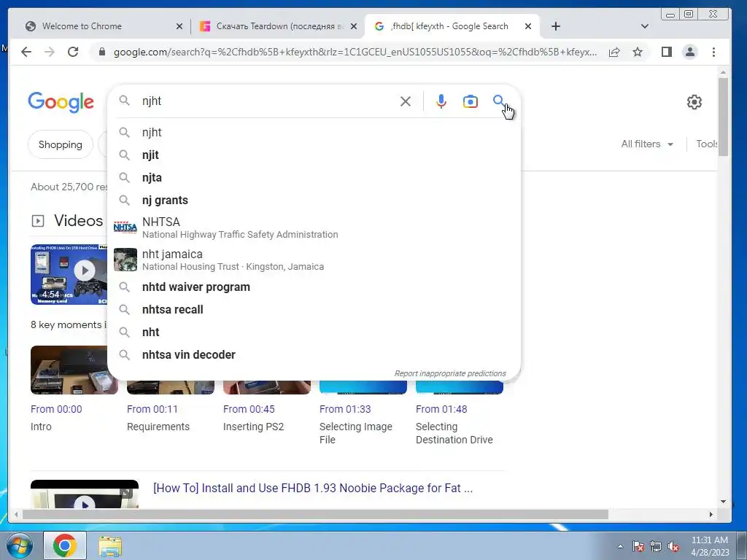Click network tray icon
This screenshot has height=560, width=747.
[x=656, y=546]
